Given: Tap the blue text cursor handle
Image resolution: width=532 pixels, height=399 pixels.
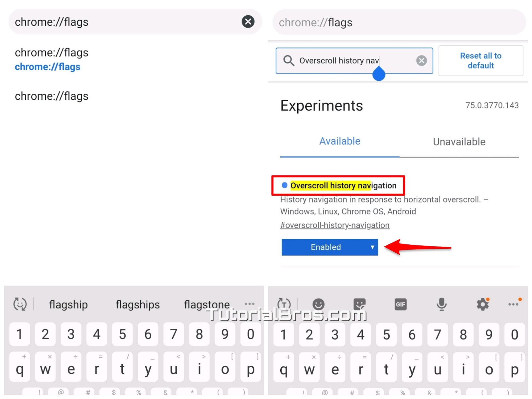Looking at the screenshot, I should point(379,73).
